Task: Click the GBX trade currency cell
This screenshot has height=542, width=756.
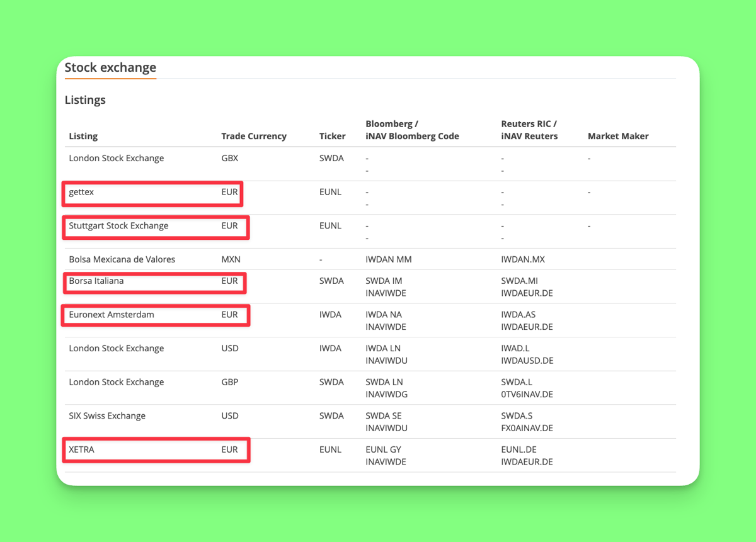Action: [230, 159]
